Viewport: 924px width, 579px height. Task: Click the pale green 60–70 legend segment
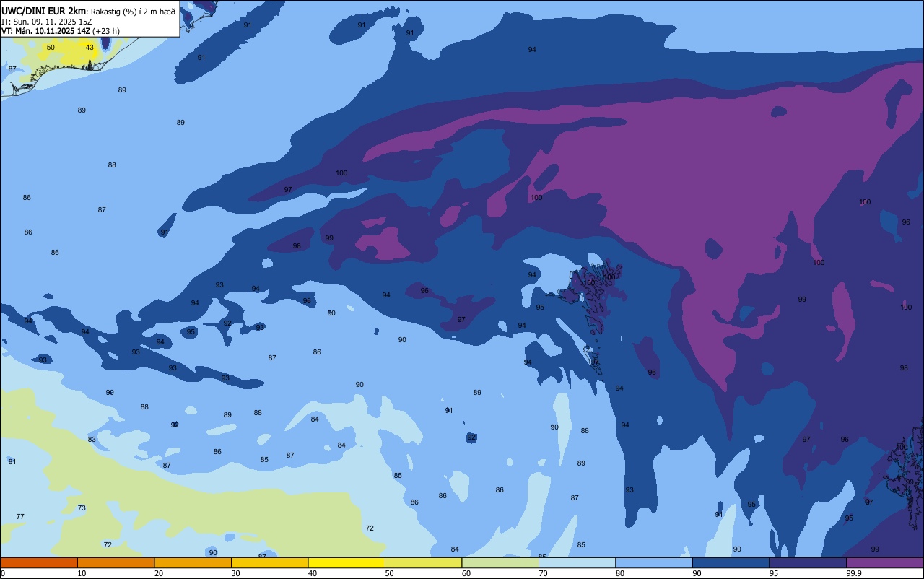coord(500,562)
